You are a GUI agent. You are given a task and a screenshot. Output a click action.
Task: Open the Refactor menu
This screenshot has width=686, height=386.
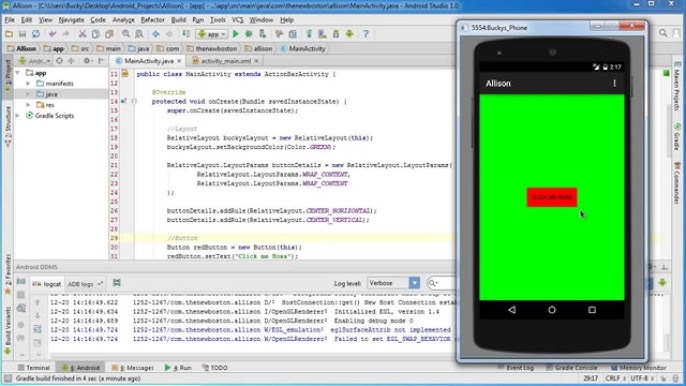[x=152, y=20]
